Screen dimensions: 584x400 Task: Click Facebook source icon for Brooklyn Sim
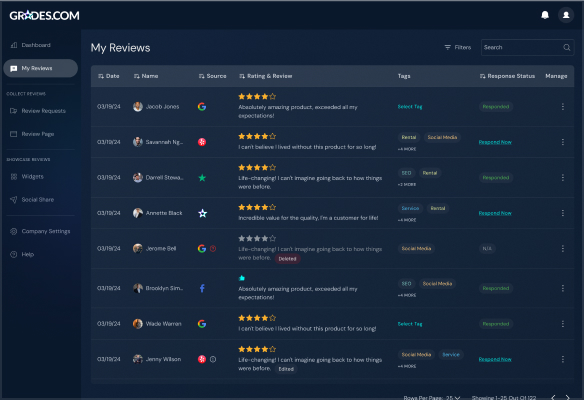tap(202, 288)
